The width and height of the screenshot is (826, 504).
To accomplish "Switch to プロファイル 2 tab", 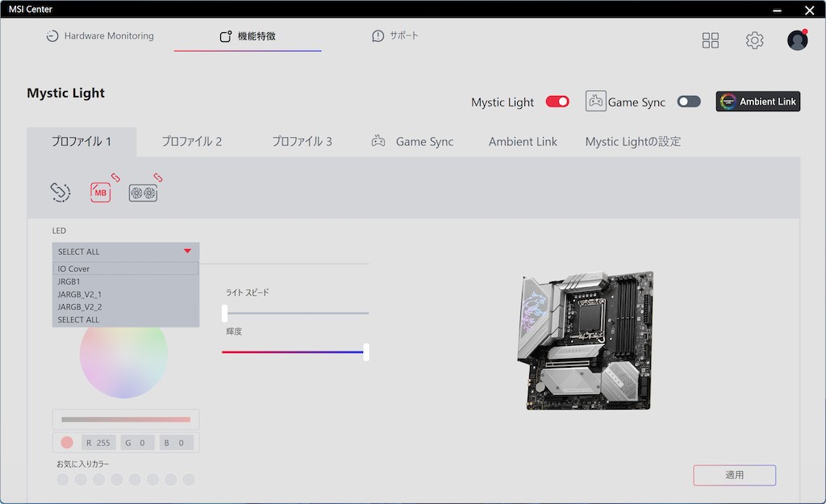I will coord(191,142).
